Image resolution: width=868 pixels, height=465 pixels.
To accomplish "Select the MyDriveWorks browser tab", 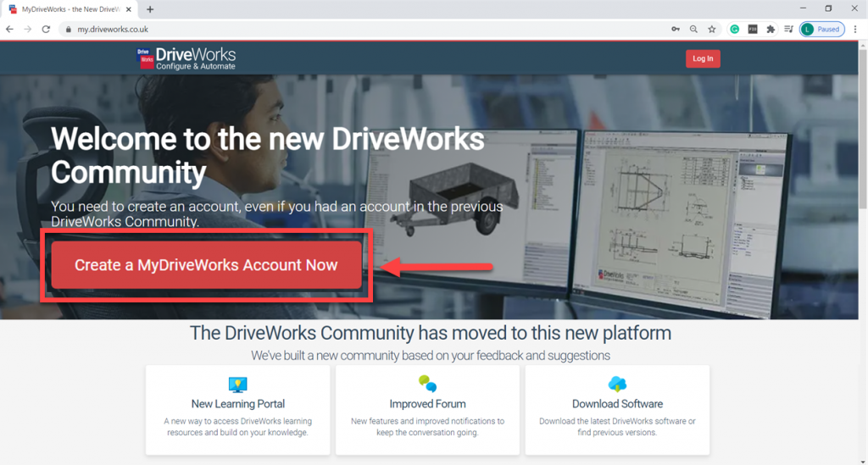I will 70,9.
